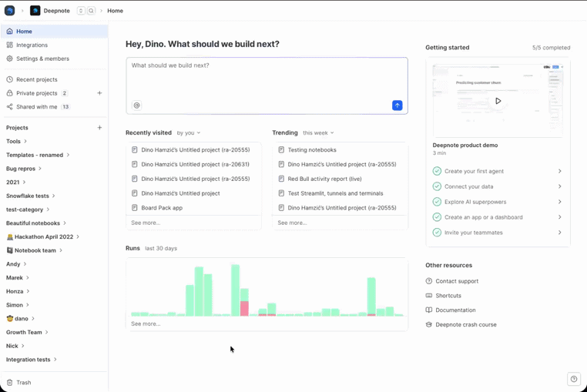Click the Home breadcrumb in header

pos(115,11)
